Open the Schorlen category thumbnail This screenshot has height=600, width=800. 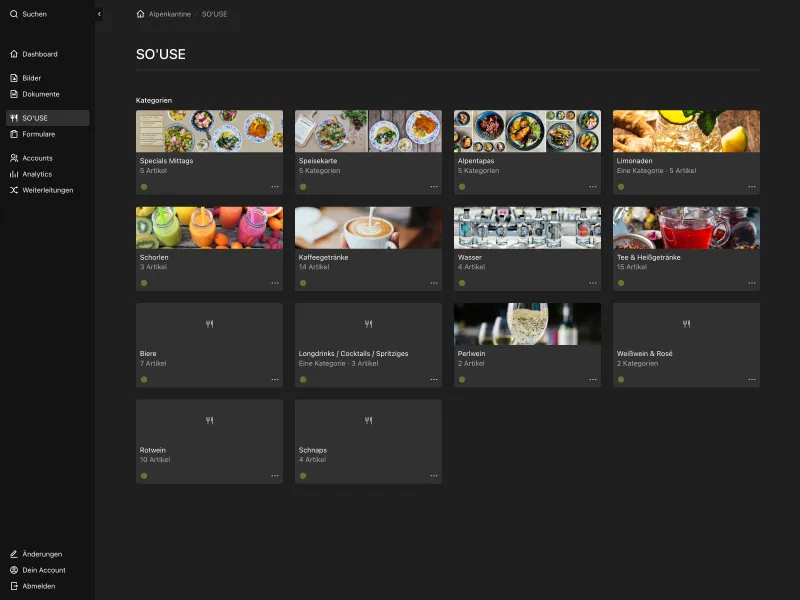(209, 226)
